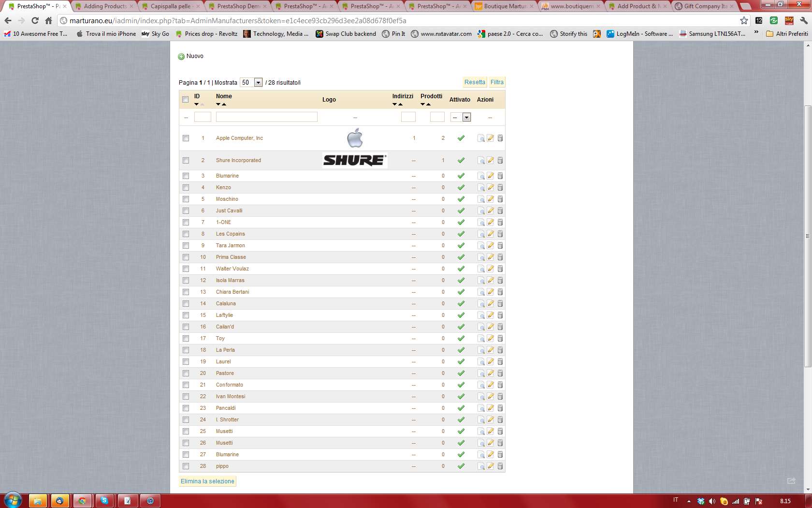
Task: View the La Perla manufacturer details
Action: 481,350
